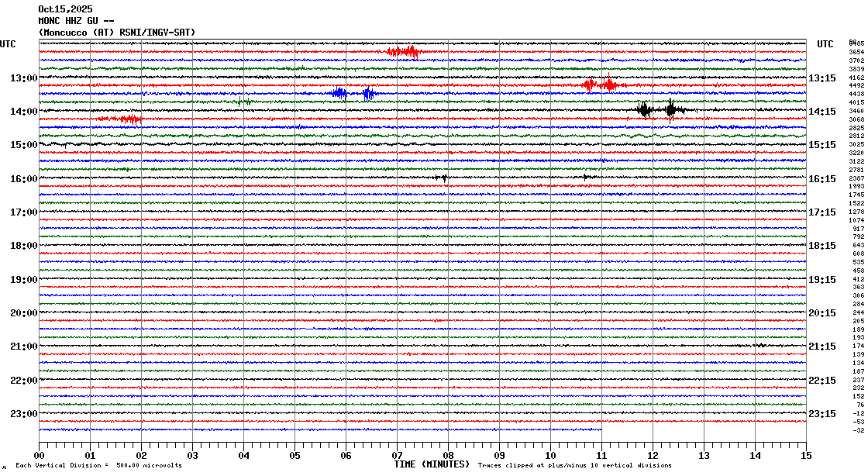Click the left UTC axis label
Viewport: 868px width, 476px height.
[9, 44]
